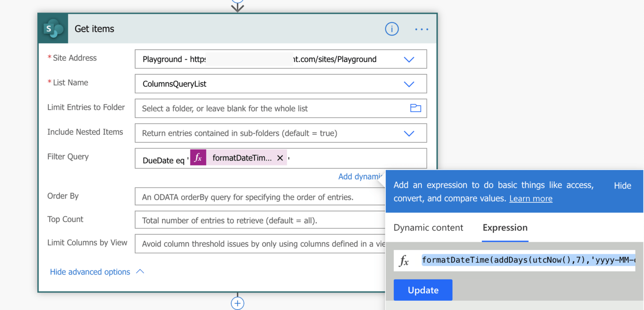The height and width of the screenshot is (310, 644).
Task: Click the Top Count input field
Action: 260,220
